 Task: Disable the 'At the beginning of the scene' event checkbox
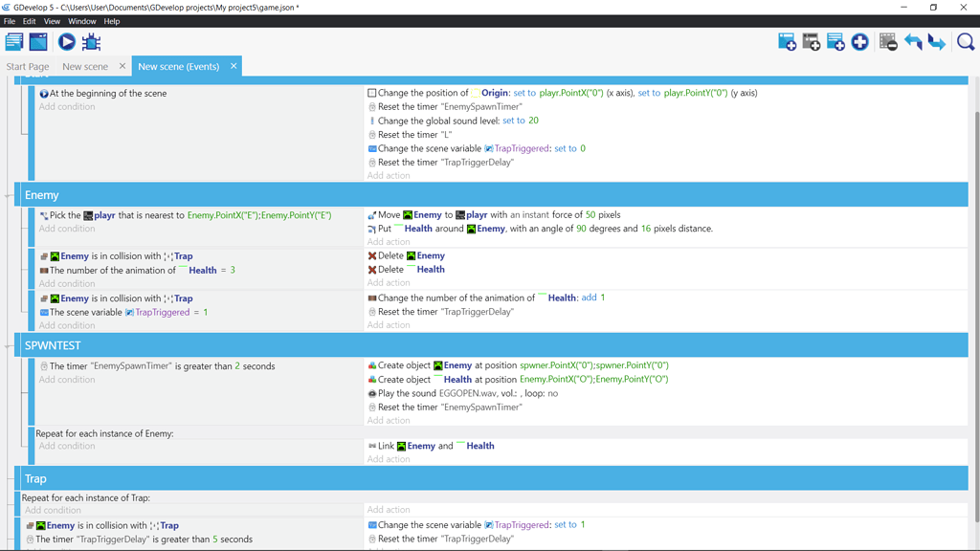tap(41, 93)
